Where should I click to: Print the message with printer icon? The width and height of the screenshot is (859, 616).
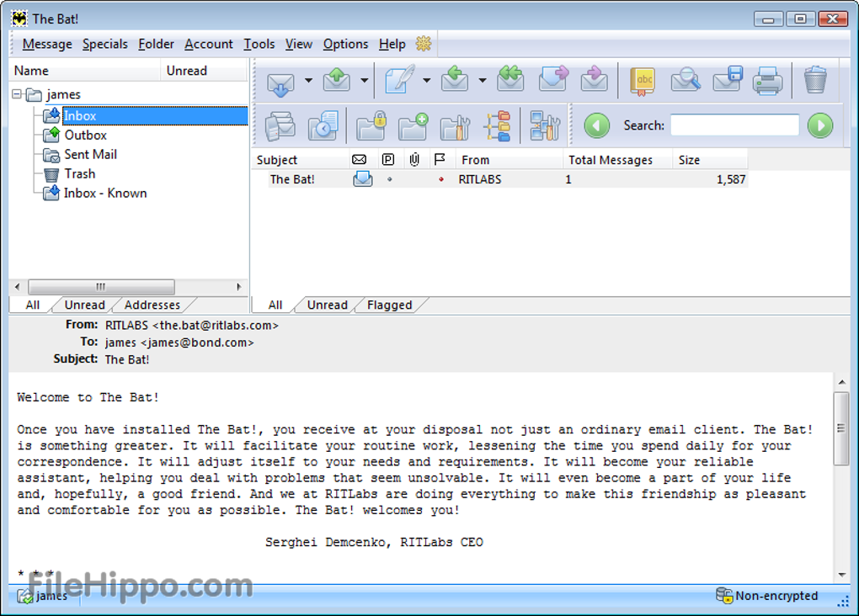767,81
